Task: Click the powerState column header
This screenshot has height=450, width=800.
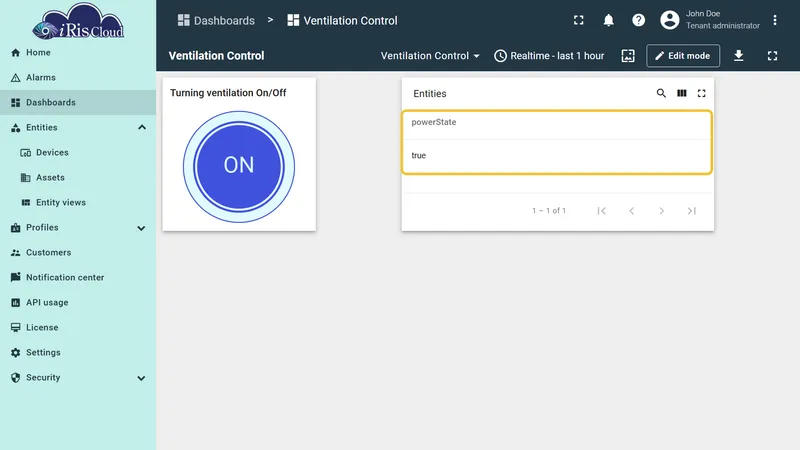Action: (434, 122)
